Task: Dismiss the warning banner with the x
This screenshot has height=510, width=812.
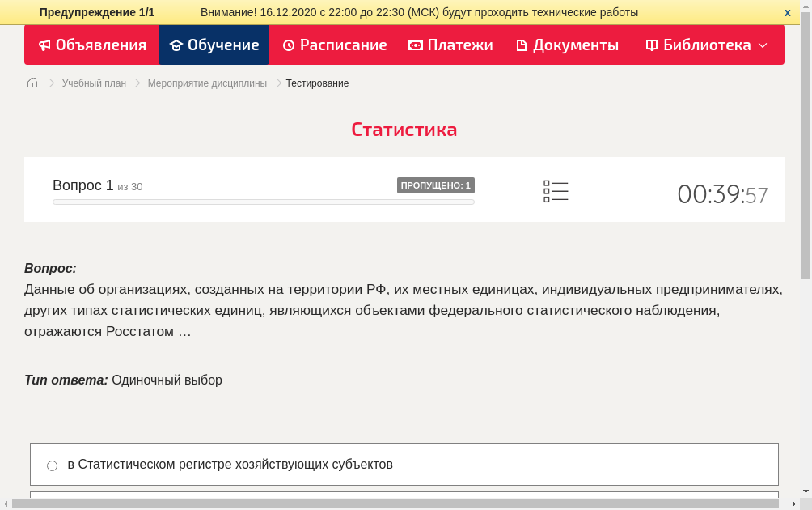Action: (787, 12)
